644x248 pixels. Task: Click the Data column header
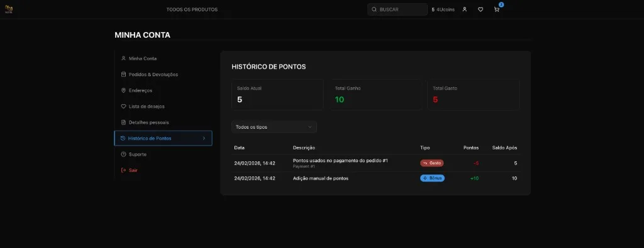(239, 148)
